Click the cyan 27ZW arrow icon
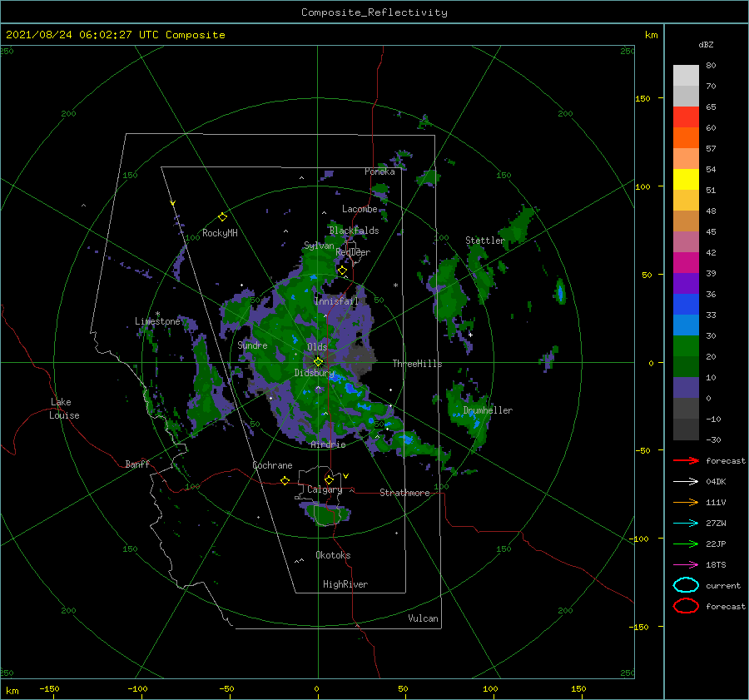The height and width of the screenshot is (700, 749). pos(686,524)
